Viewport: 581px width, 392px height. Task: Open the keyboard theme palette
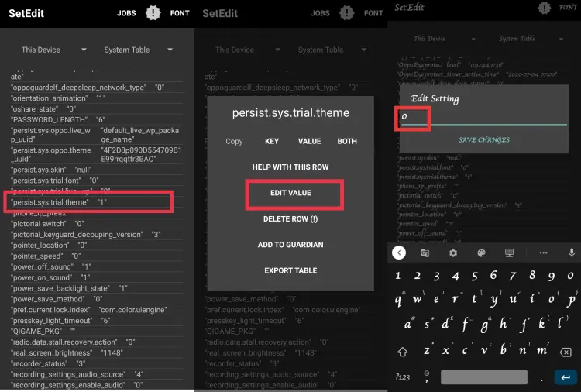(481, 253)
